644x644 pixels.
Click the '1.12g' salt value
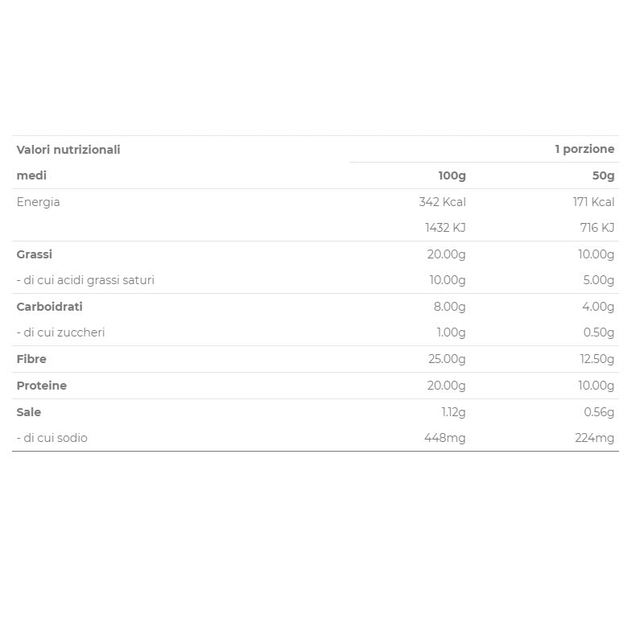[453, 412]
